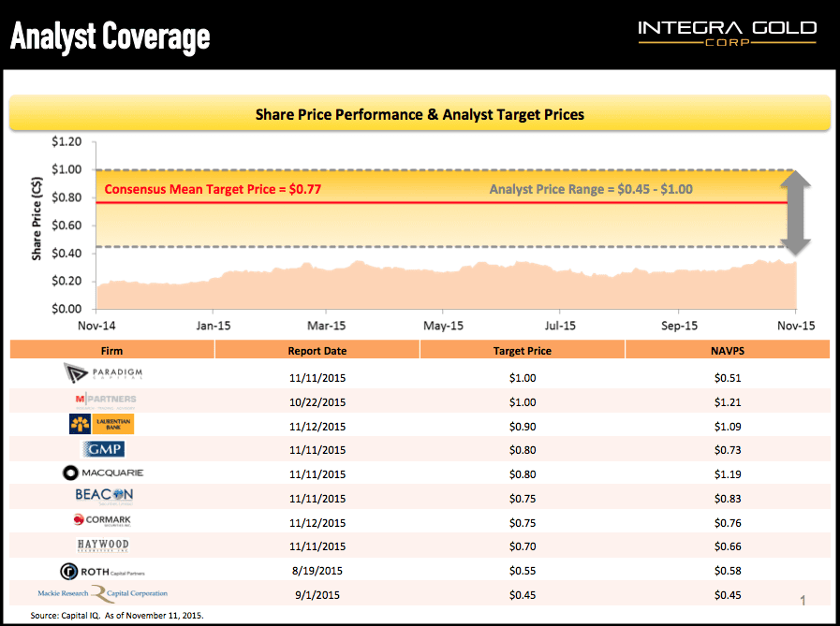Click the Macquarie logo
Viewport: 840px width, 626px height.
tap(103, 473)
